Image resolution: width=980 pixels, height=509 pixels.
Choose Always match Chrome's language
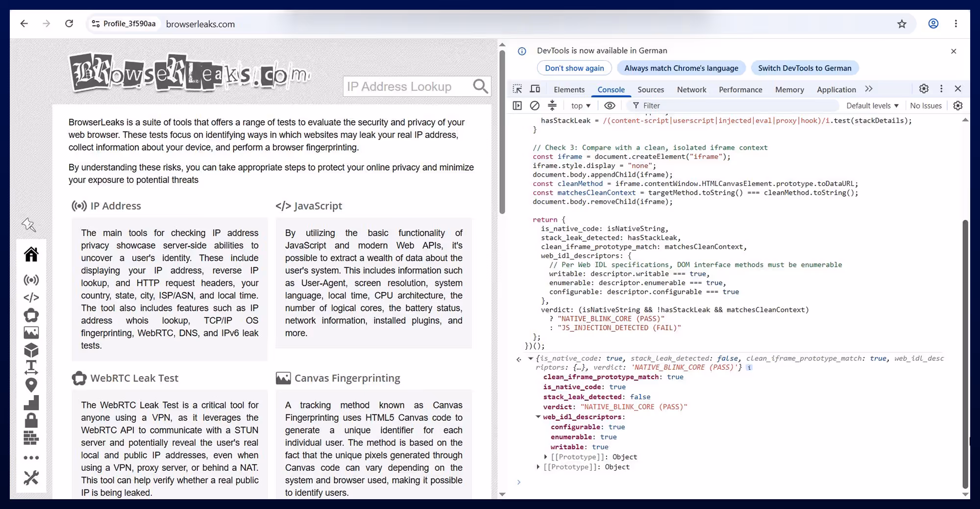681,68
